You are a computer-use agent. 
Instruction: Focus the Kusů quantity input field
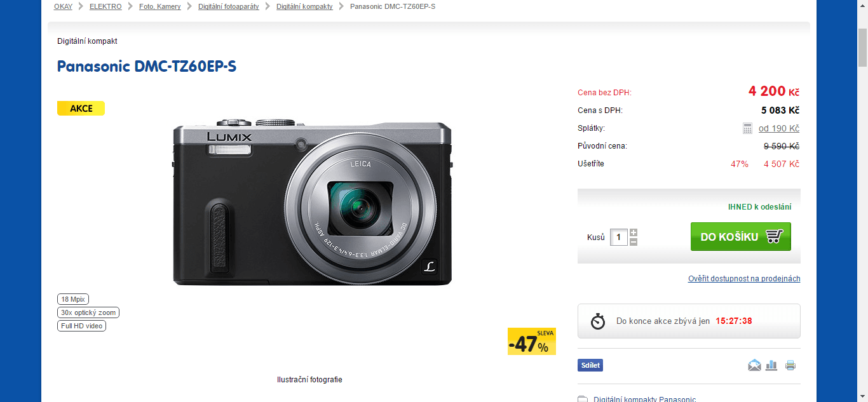pos(619,238)
